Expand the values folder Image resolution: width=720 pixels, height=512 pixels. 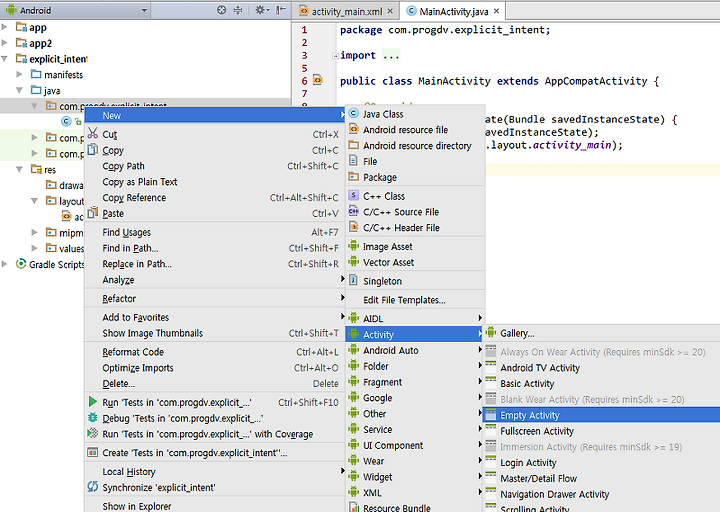tap(34, 248)
